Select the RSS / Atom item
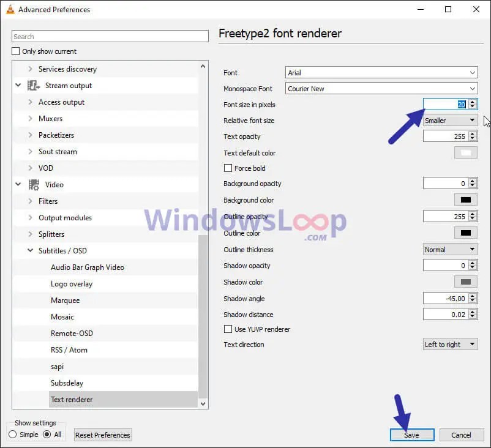The image size is (491, 448). click(69, 350)
